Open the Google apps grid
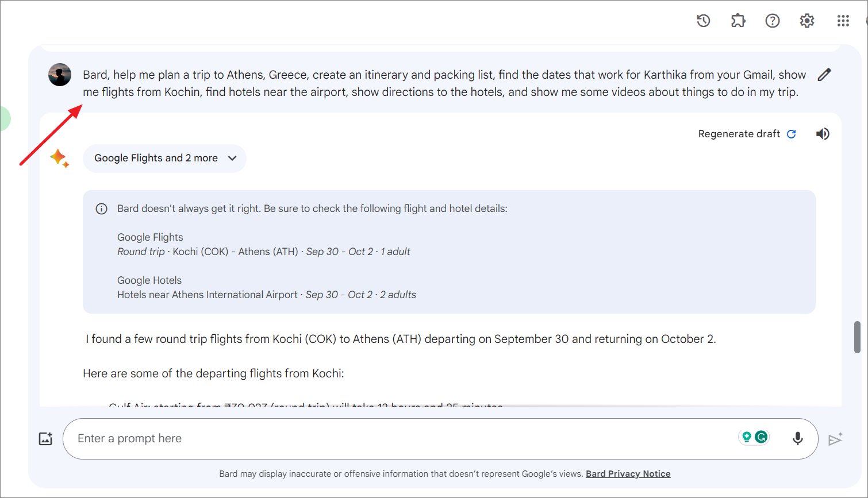868x498 pixels. click(x=843, y=21)
